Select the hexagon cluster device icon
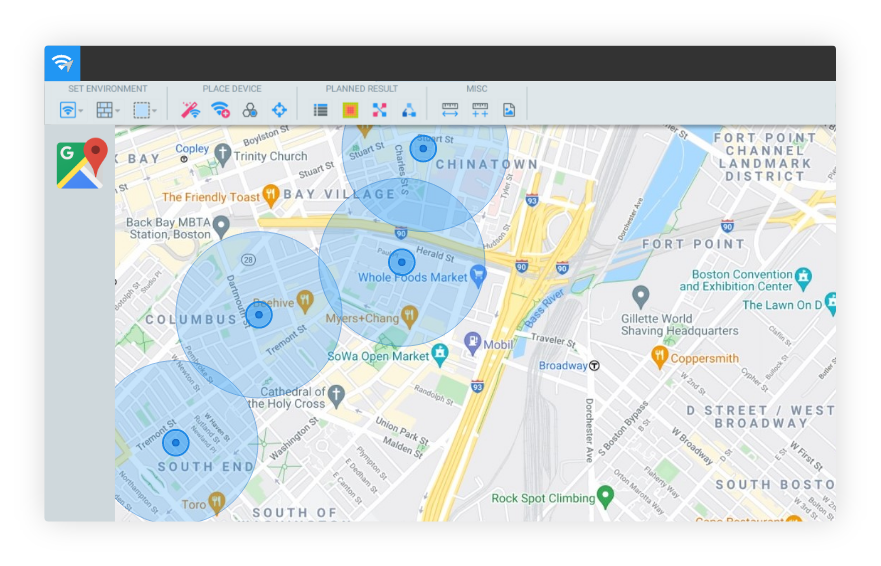 [x=249, y=110]
